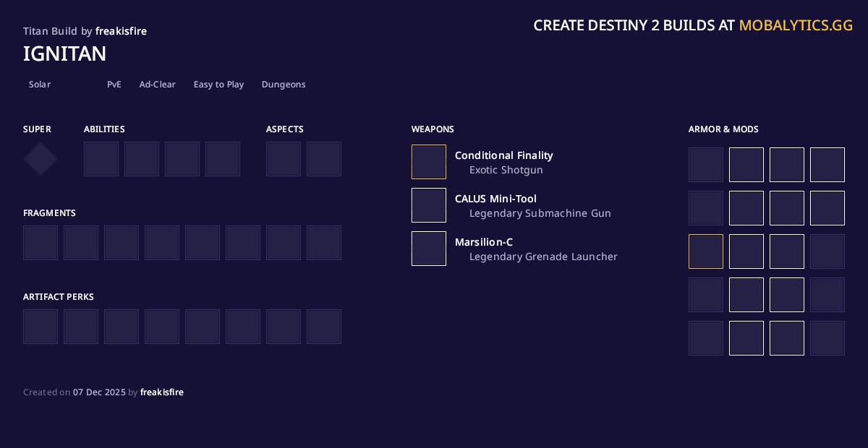The height and width of the screenshot is (448, 868).
Task: Select the top-left Armor & Mods slot
Action: (706, 165)
